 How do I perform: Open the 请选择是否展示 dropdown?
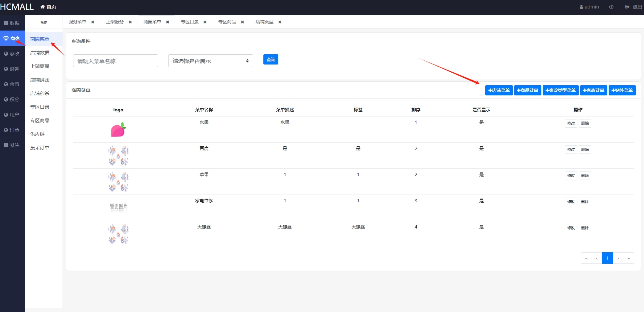point(211,61)
